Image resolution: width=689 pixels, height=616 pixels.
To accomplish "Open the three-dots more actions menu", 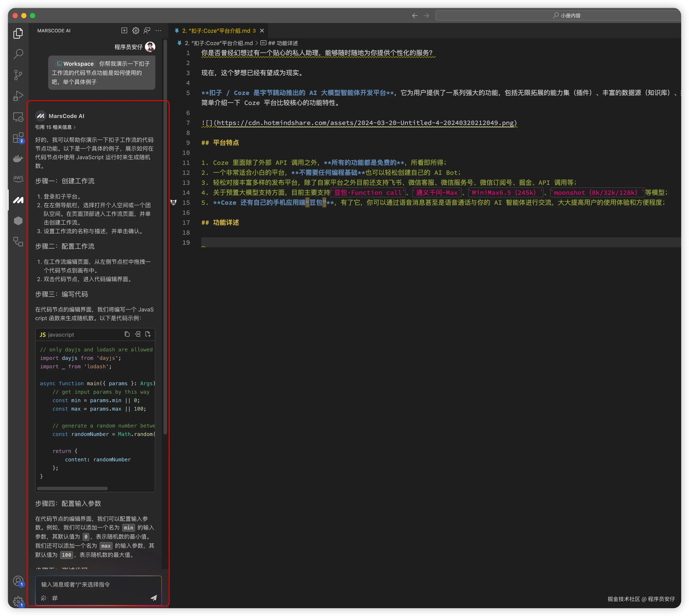I will point(158,30).
